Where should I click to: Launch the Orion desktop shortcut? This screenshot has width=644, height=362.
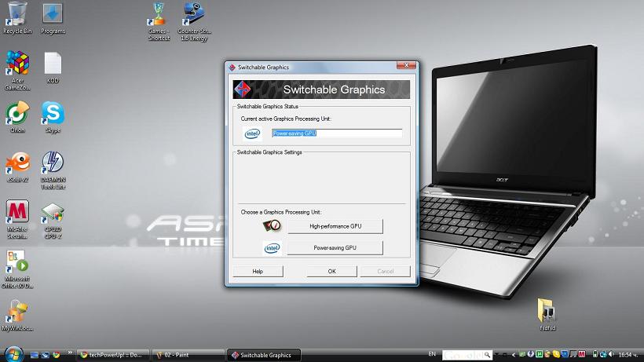point(17,117)
